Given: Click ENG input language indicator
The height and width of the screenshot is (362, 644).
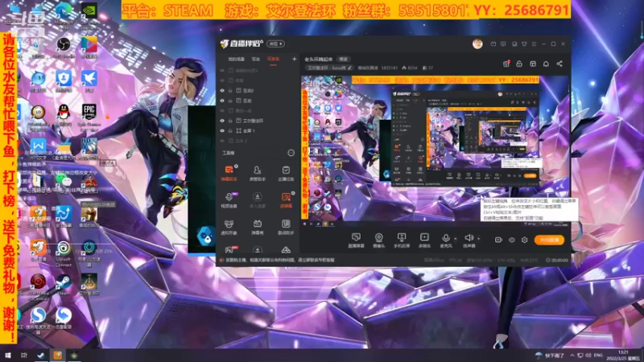Looking at the screenshot, I should coord(598,355).
